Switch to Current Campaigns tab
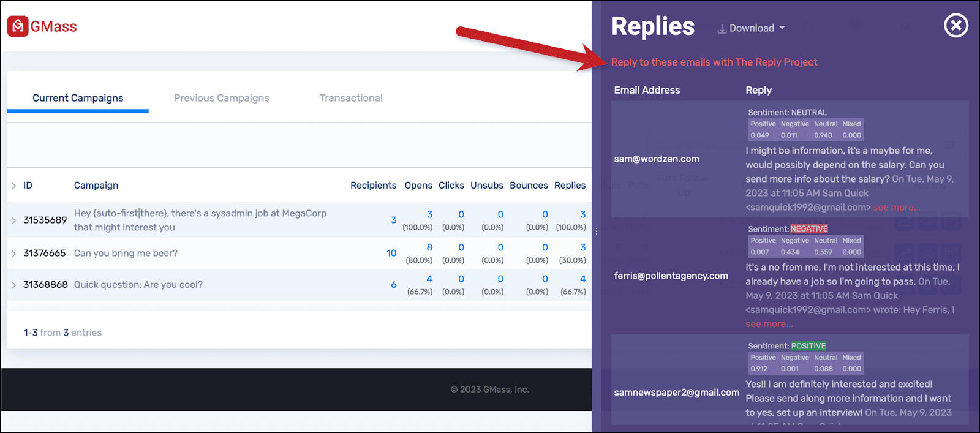This screenshot has width=980, height=433. [78, 98]
